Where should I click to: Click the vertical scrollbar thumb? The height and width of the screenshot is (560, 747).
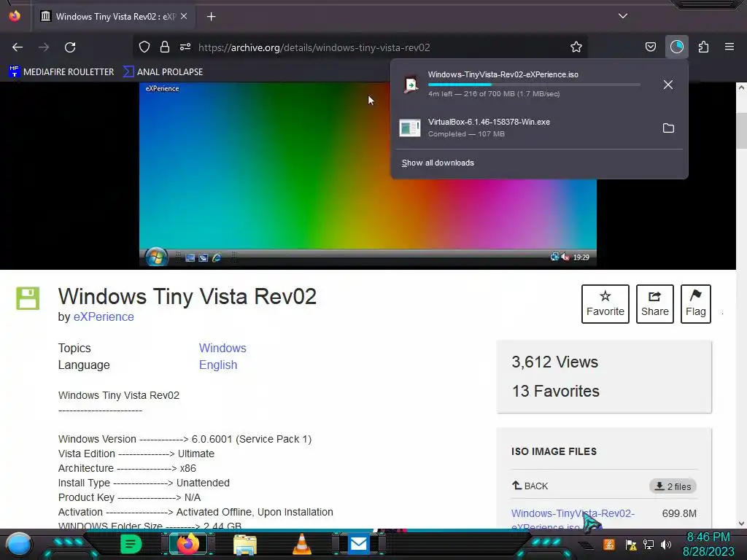741,131
